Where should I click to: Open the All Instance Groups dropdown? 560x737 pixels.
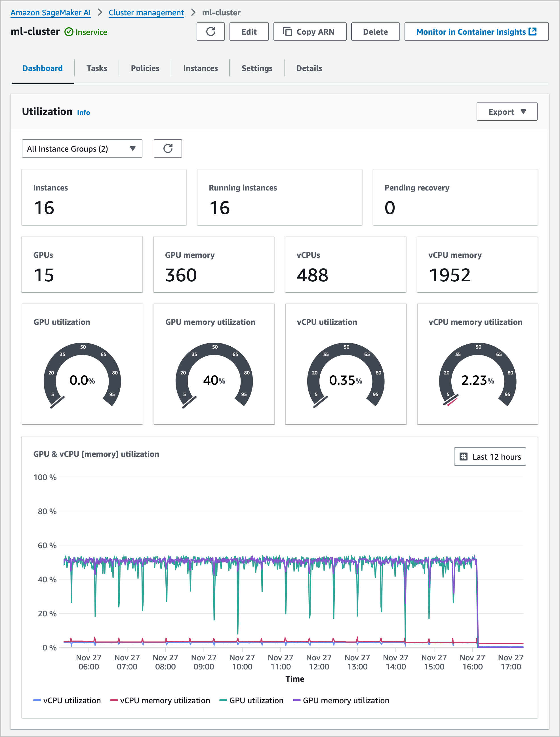point(82,149)
